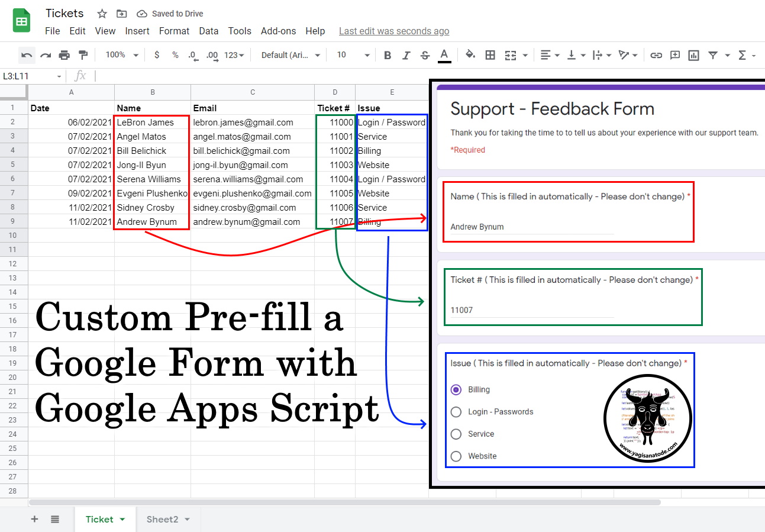Open the text rotation dropdown

(627, 55)
